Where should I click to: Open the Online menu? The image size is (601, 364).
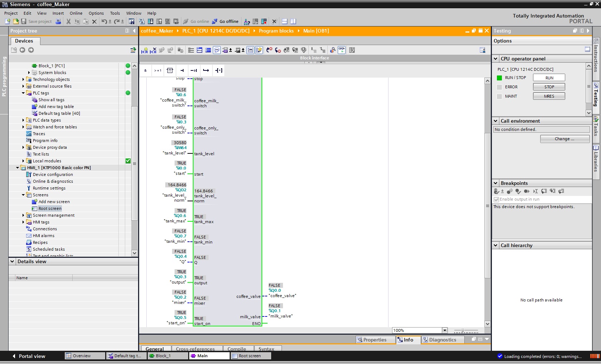tap(76, 13)
